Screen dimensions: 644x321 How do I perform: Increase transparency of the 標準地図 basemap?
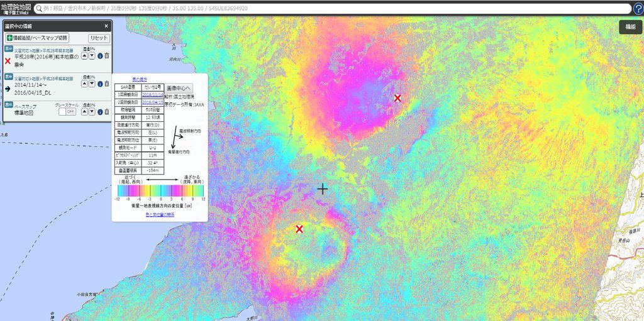pyautogui.click(x=85, y=112)
